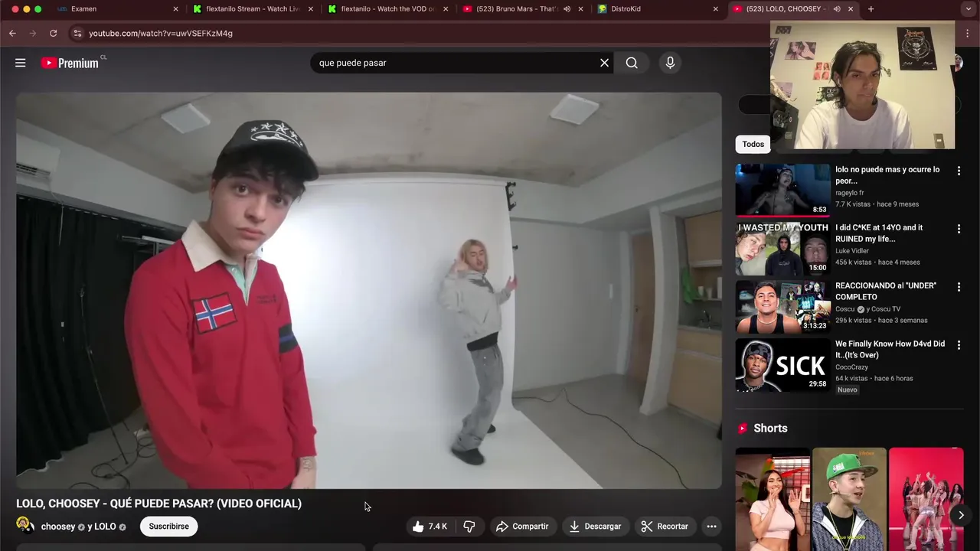Open options for 'I did C*KE at 14YO' video
Image resolution: width=980 pixels, height=551 pixels.
[959, 229]
